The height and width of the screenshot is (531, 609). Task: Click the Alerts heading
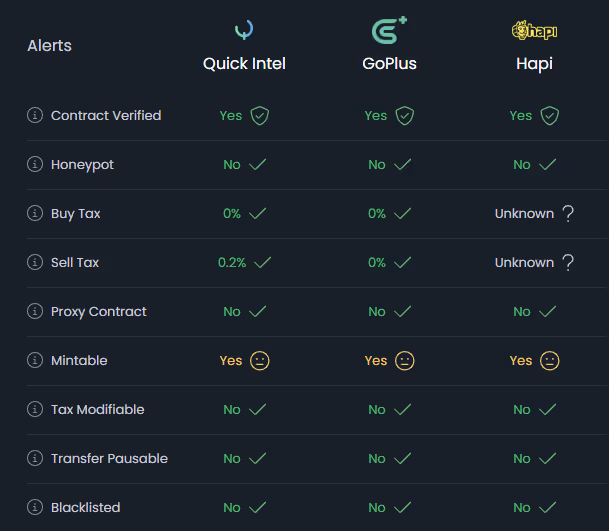49,45
